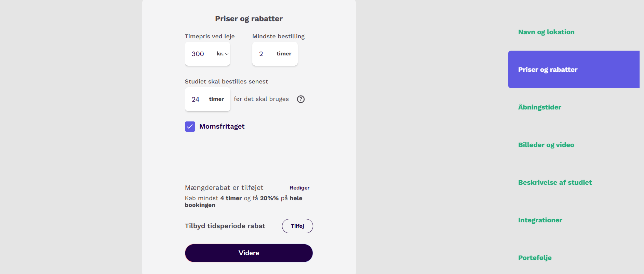Image resolution: width=644 pixels, height=274 pixels.
Task: Switch to the Beskrivelse af studiet section
Action: pyautogui.click(x=555, y=183)
